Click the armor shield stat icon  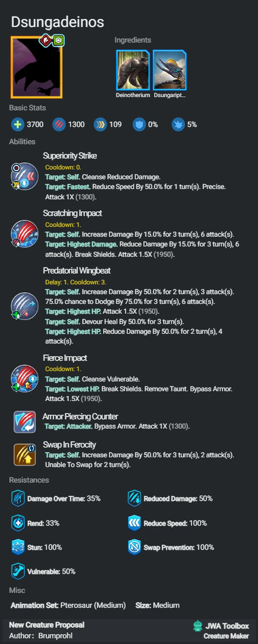[139, 124]
